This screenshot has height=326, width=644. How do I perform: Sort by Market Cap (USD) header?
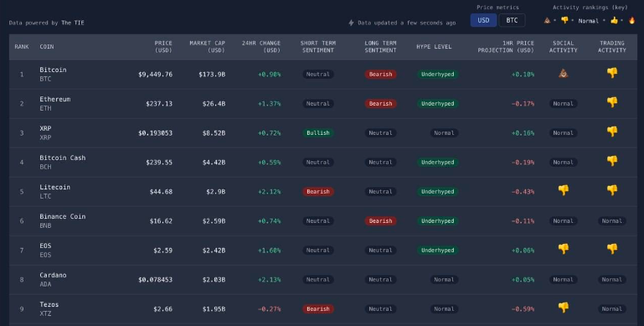[x=208, y=46]
